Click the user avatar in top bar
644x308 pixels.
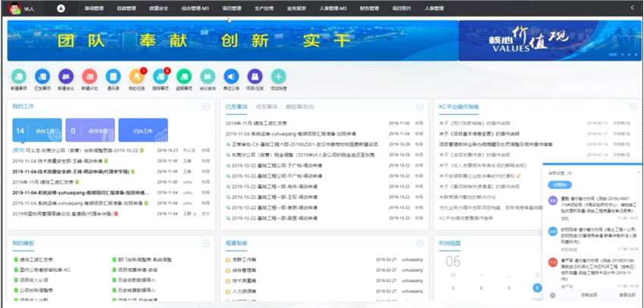point(14,8)
